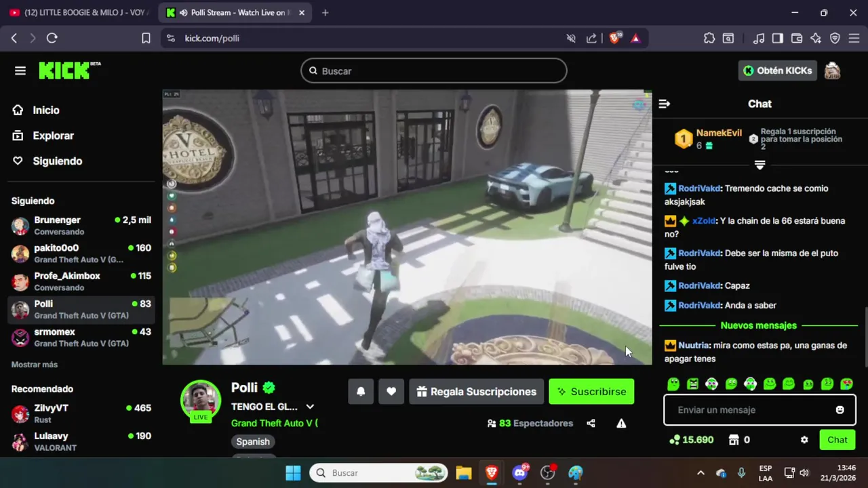Open Leo AI sparkle icon

pos(816,39)
